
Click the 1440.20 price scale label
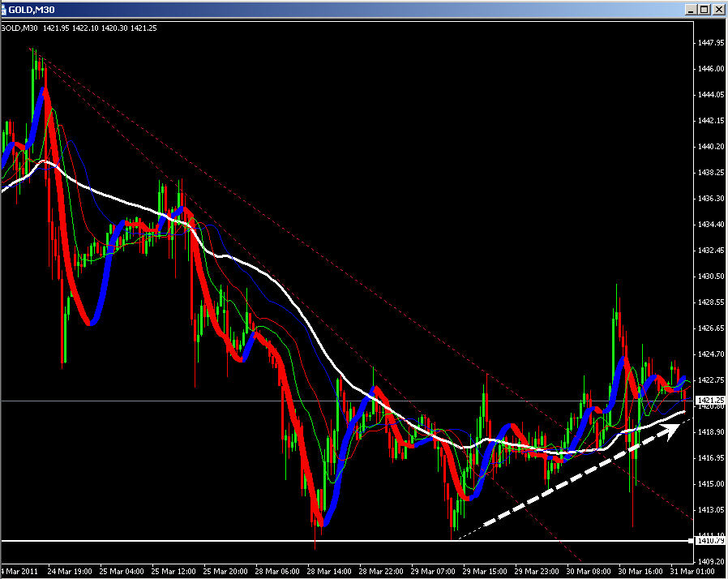(x=711, y=147)
